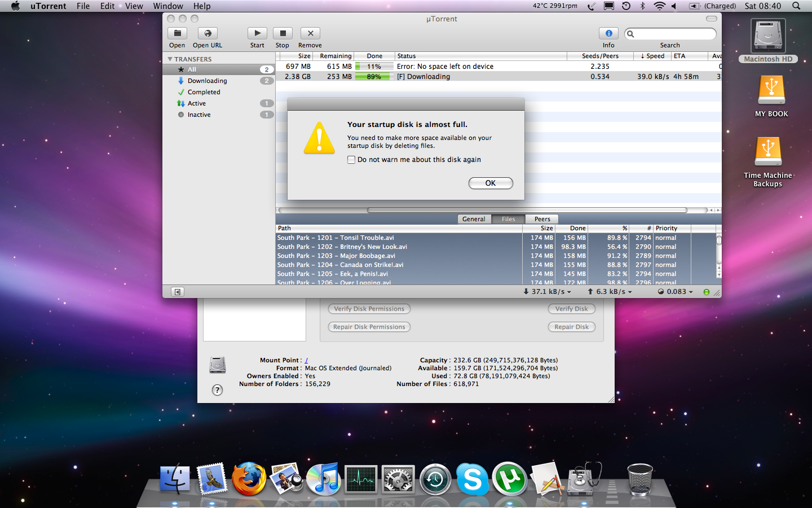812x508 pixels.
Task: Open Firefox from the Dock
Action: point(249,479)
